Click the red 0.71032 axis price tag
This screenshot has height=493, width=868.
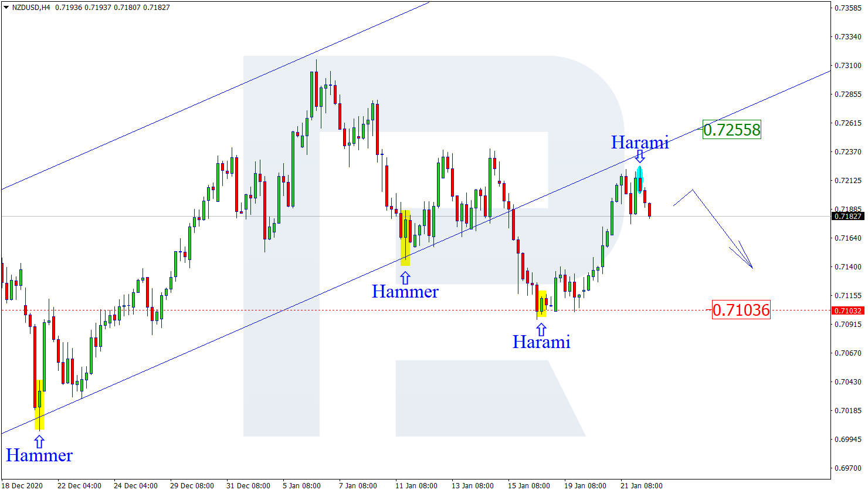click(847, 310)
